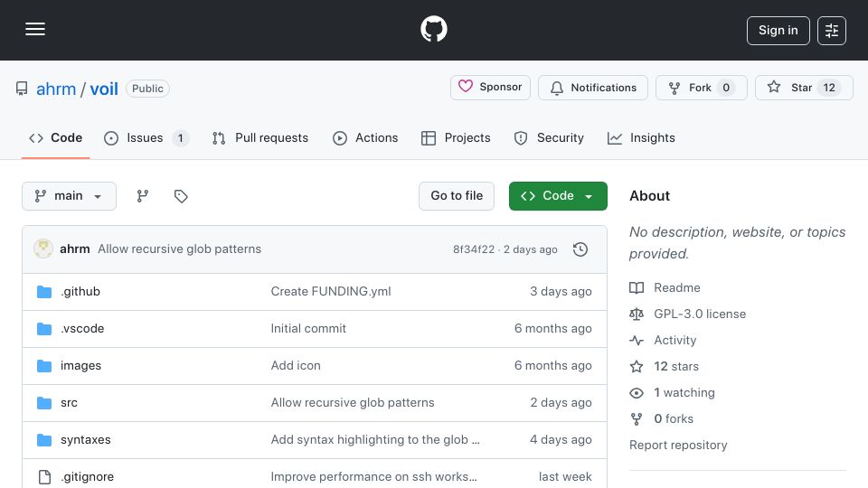The width and height of the screenshot is (868, 488).
Task: Open the Insights tab
Action: click(x=641, y=137)
